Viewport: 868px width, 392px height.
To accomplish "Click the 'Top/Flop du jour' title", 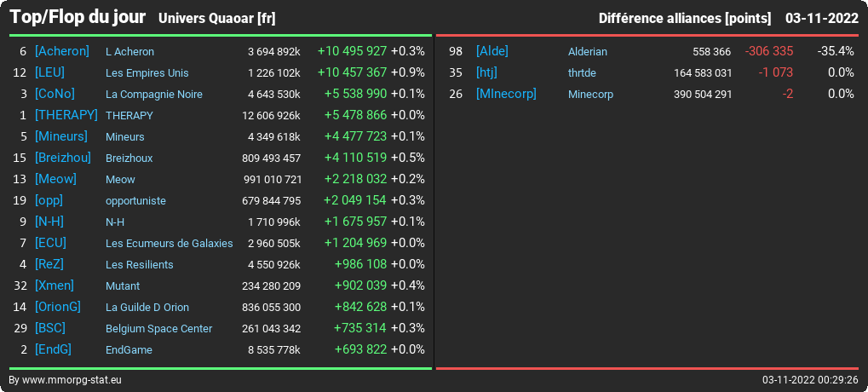I will (78, 17).
